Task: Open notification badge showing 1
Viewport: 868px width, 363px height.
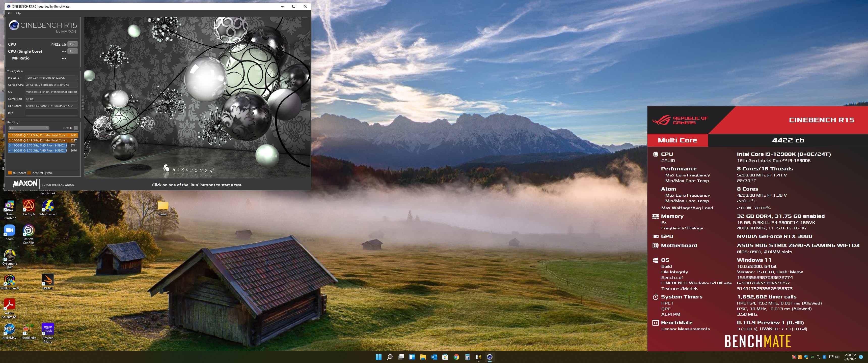Action: [x=861, y=357]
